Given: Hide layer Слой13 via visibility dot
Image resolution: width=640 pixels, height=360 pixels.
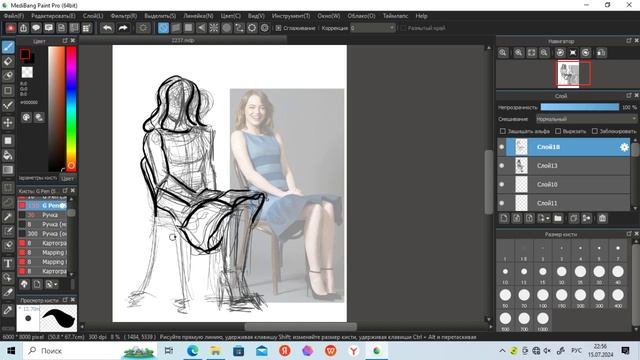Looking at the screenshot, I should tap(502, 166).
